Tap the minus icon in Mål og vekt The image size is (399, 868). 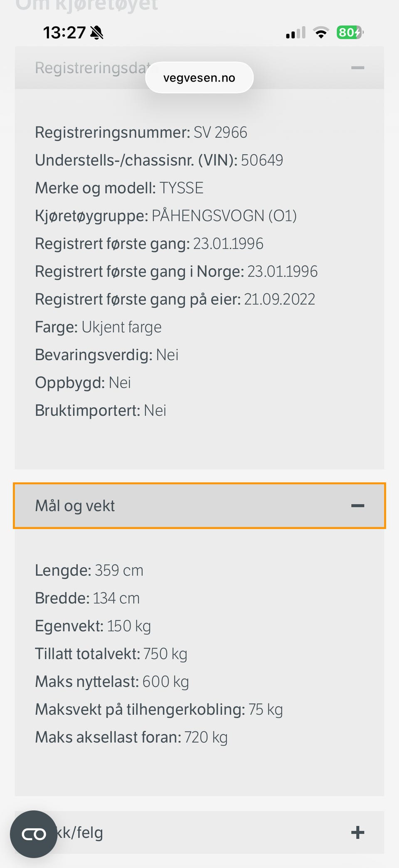click(x=357, y=506)
